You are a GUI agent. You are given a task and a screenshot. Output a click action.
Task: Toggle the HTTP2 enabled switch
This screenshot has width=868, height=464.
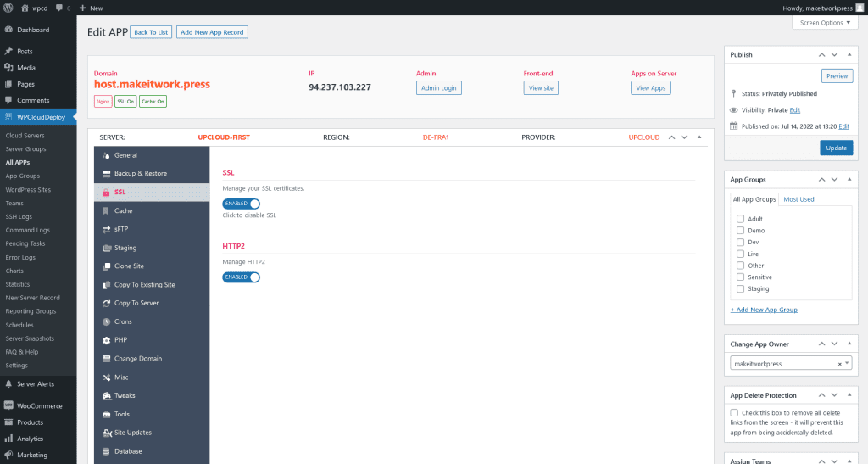pyautogui.click(x=241, y=277)
